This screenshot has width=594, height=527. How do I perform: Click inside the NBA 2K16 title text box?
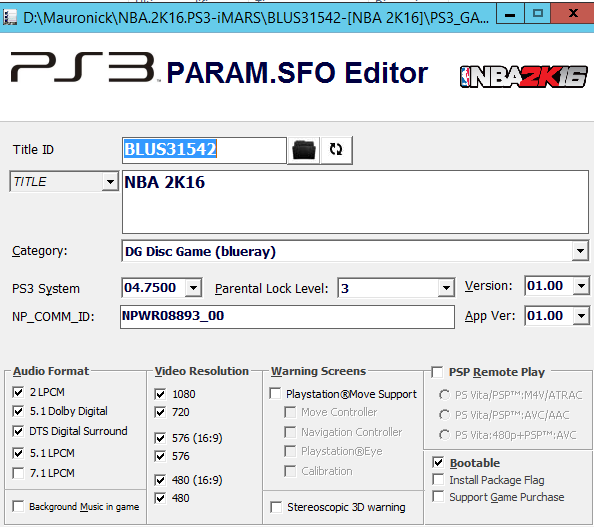coord(355,202)
